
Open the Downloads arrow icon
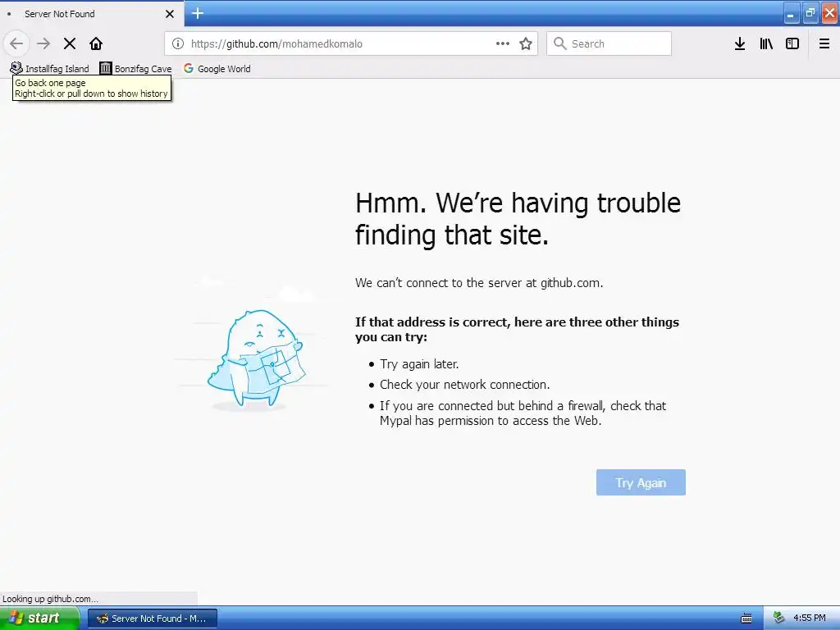coord(740,43)
